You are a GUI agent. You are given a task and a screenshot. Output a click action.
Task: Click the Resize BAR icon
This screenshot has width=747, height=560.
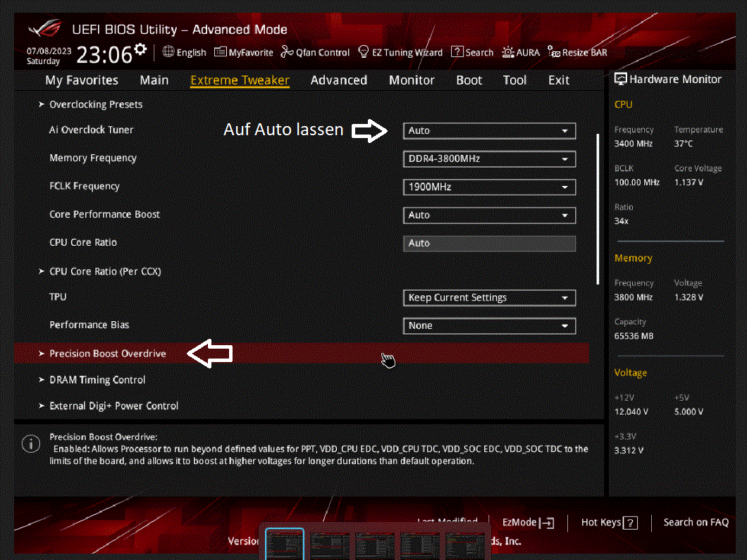tap(554, 52)
